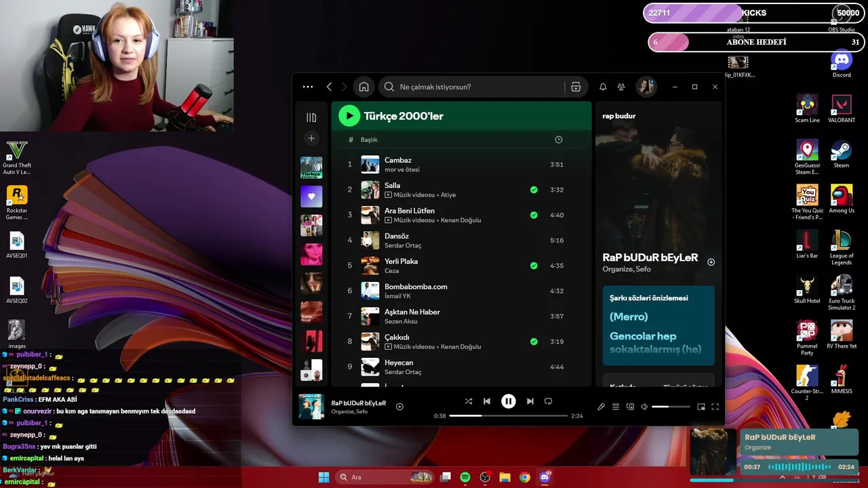Open the play queue icon
The width and height of the screenshot is (868, 488).
[616, 407]
